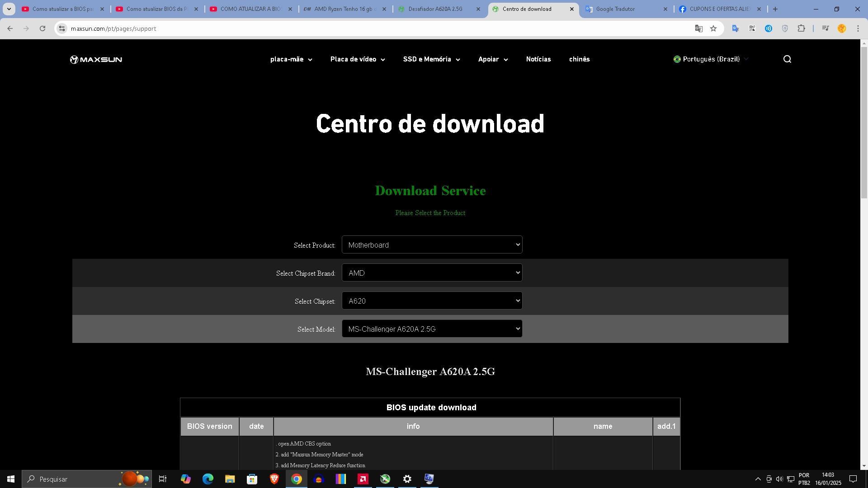Click the page vertical scrollbar thumb
The image size is (868, 488).
pyautogui.click(x=864, y=122)
